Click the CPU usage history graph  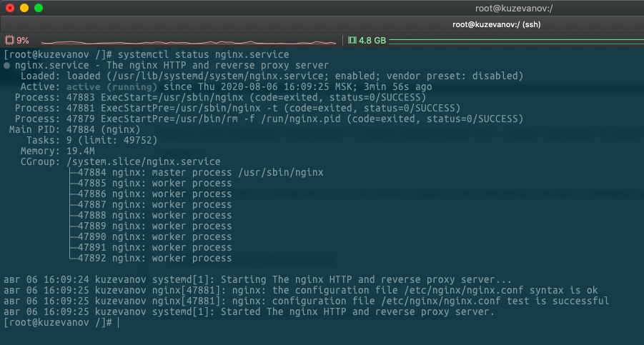click(189, 42)
